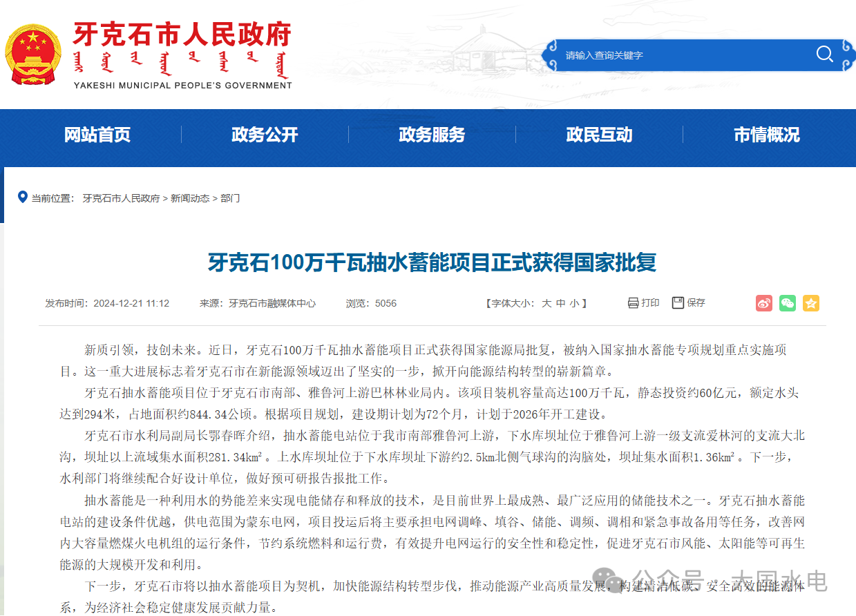Share article via WeChat icon

coord(787,303)
